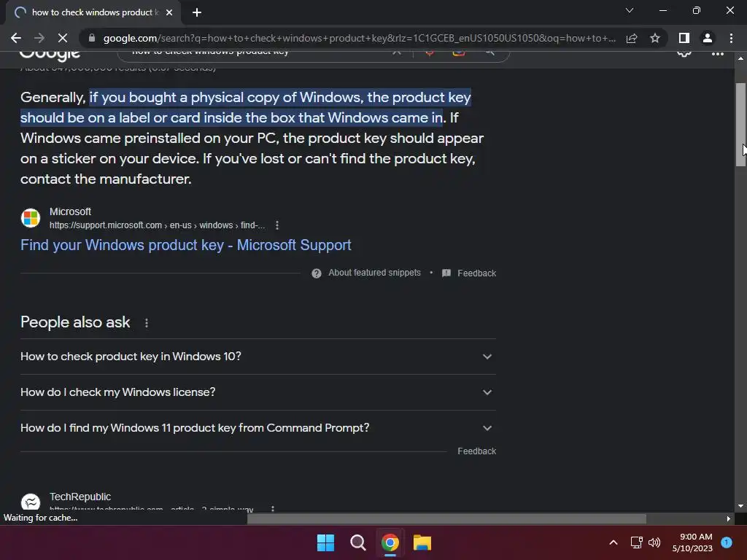Click the support.microsoft.com URL breadcrumb
The width and height of the screenshot is (747, 560).
(158, 225)
